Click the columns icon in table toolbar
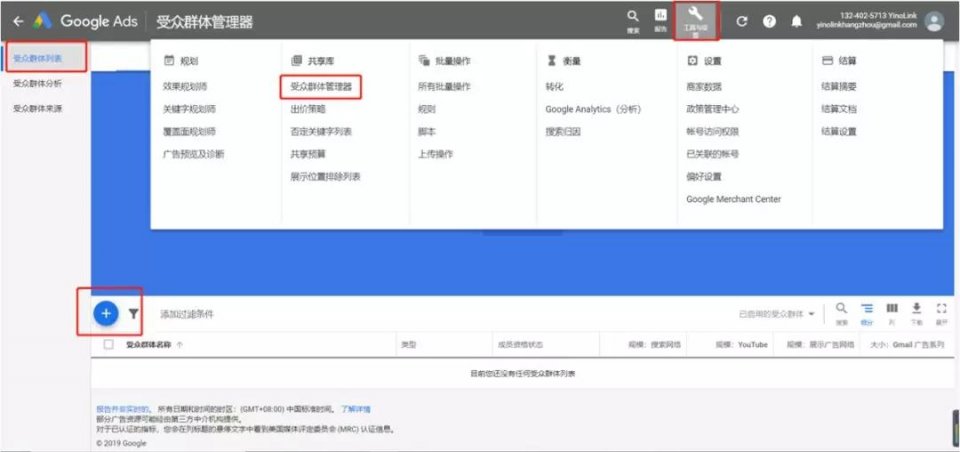960x452 pixels. (892, 310)
